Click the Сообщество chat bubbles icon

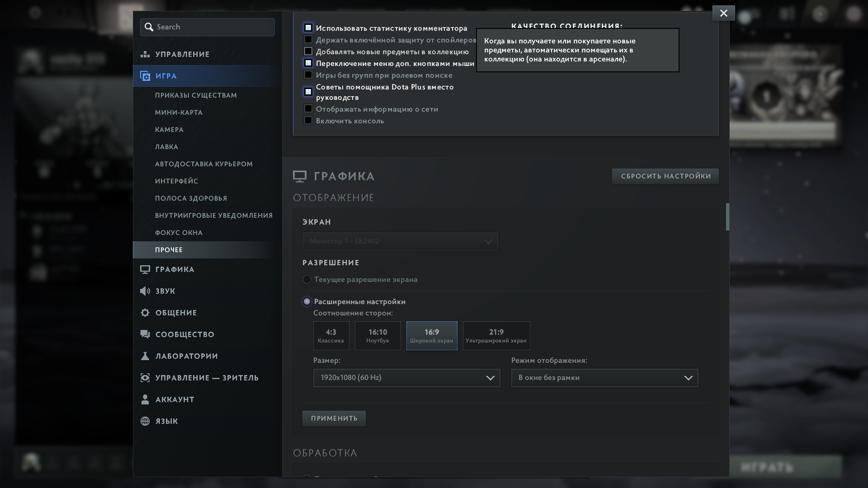coord(145,335)
